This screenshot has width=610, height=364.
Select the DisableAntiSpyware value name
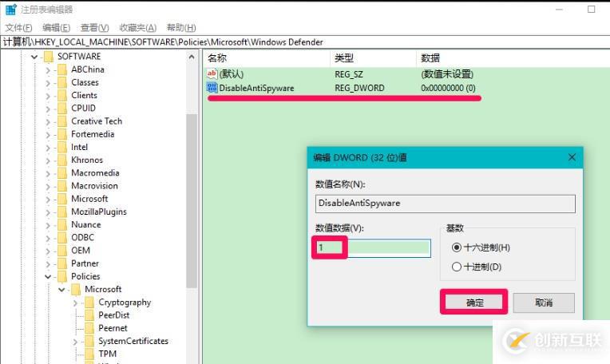[257, 89]
